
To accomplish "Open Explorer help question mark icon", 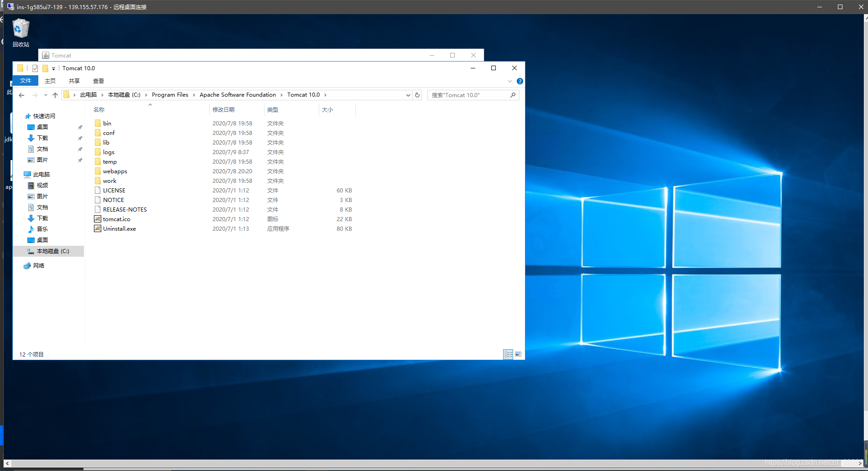I will pos(520,81).
